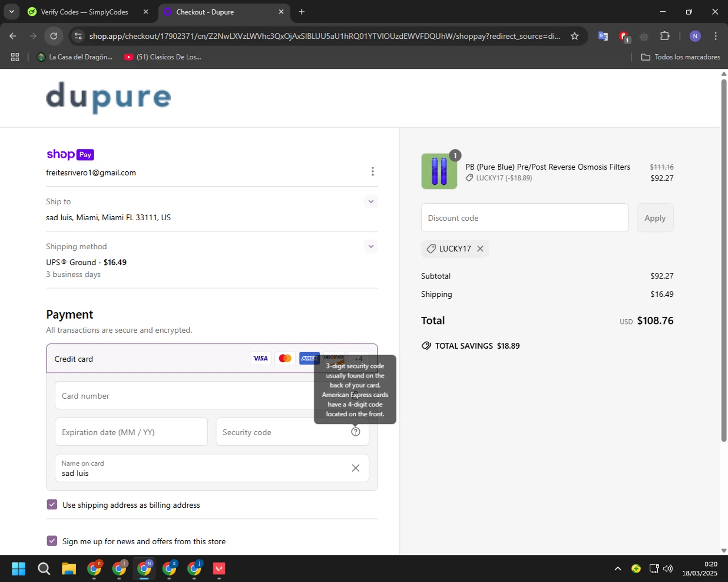Focus the Expiration date field
This screenshot has height=582, width=728.
pyautogui.click(x=131, y=432)
